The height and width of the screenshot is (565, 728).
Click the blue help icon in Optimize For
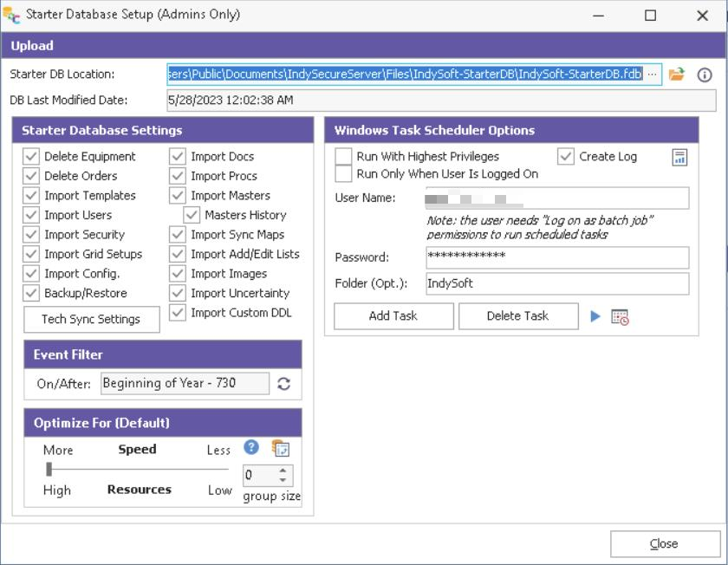coord(251,447)
